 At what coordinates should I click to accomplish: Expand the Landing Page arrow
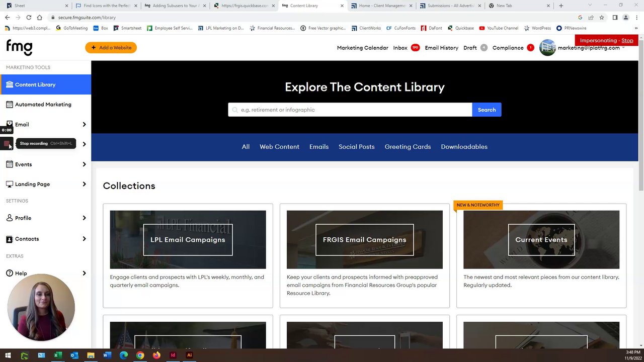point(84,184)
